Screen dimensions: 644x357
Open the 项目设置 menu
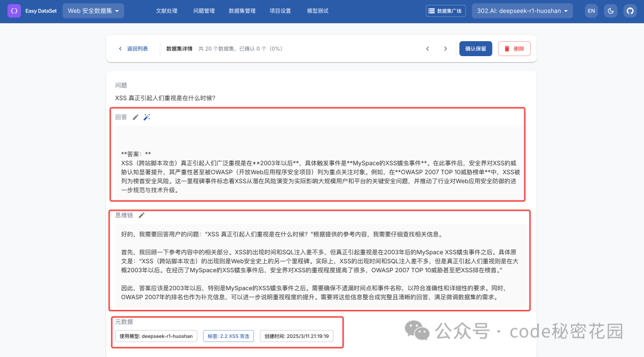[x=280, y=11]
